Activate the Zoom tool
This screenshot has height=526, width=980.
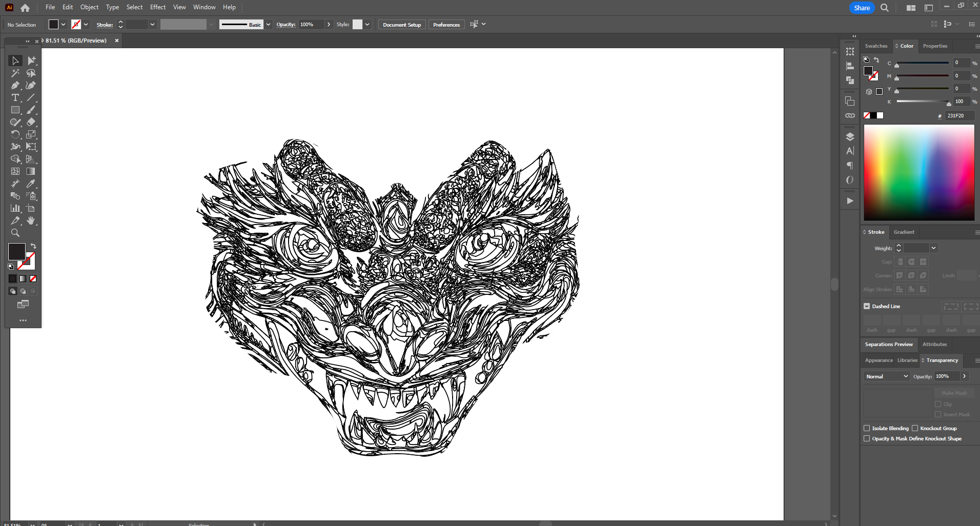click(15, 233)
